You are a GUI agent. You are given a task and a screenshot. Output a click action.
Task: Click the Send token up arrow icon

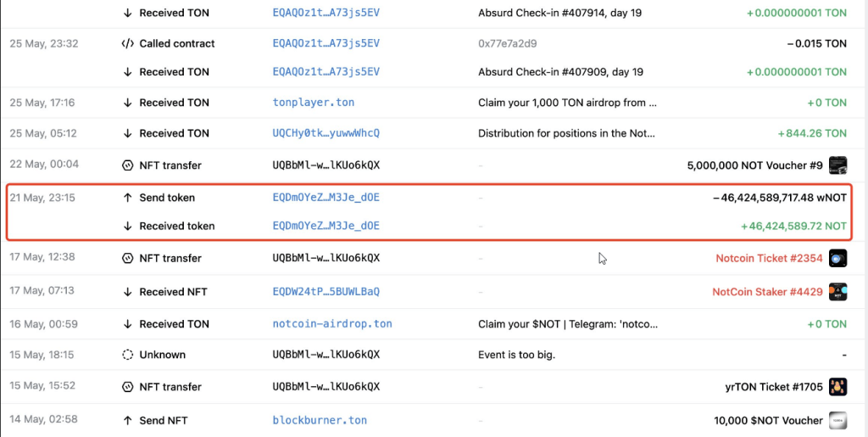click(127, 198)
